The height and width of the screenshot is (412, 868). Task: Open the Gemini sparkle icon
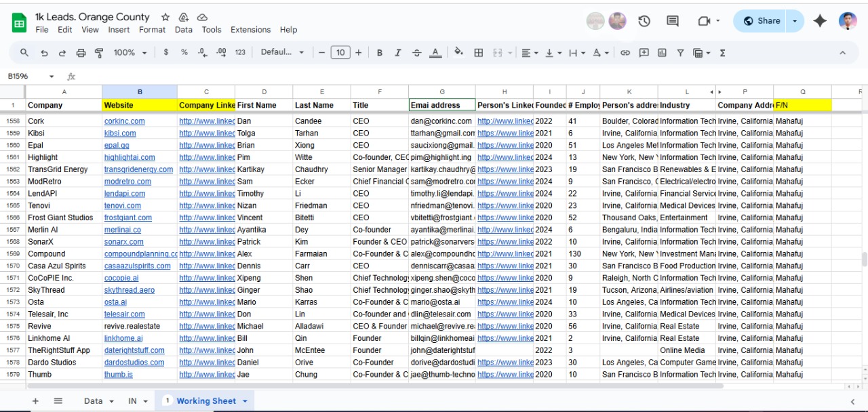point(820,21)
